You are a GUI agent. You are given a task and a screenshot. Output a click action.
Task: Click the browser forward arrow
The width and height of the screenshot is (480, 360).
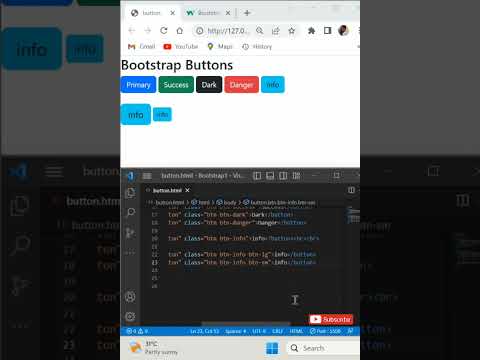click(x=148, y=31)
